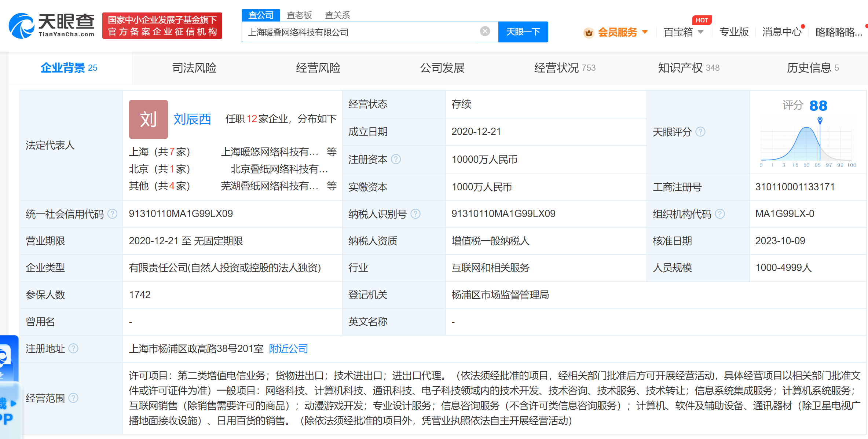Open 消息中心 message center

coord(782,32)
